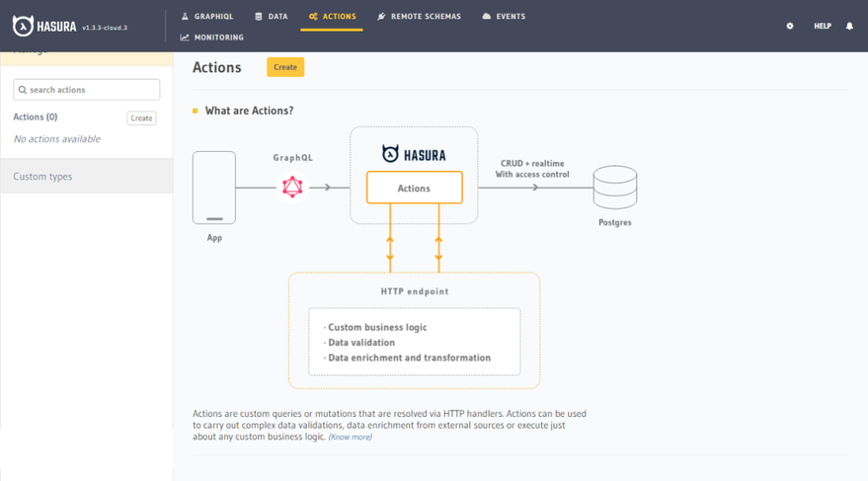Screen dimensions: 868x481
Task: Show notifications with the bell icon
Action: (849, 26)
